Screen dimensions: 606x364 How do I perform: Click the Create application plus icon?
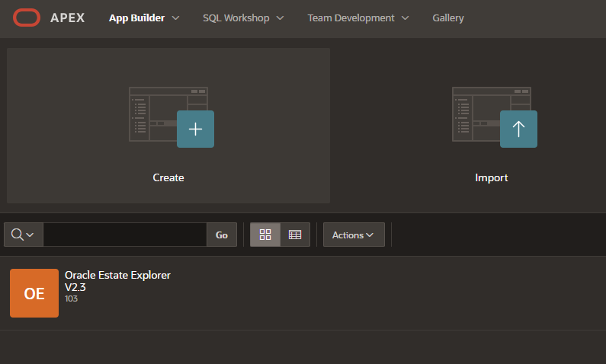(x=196, y=129)
